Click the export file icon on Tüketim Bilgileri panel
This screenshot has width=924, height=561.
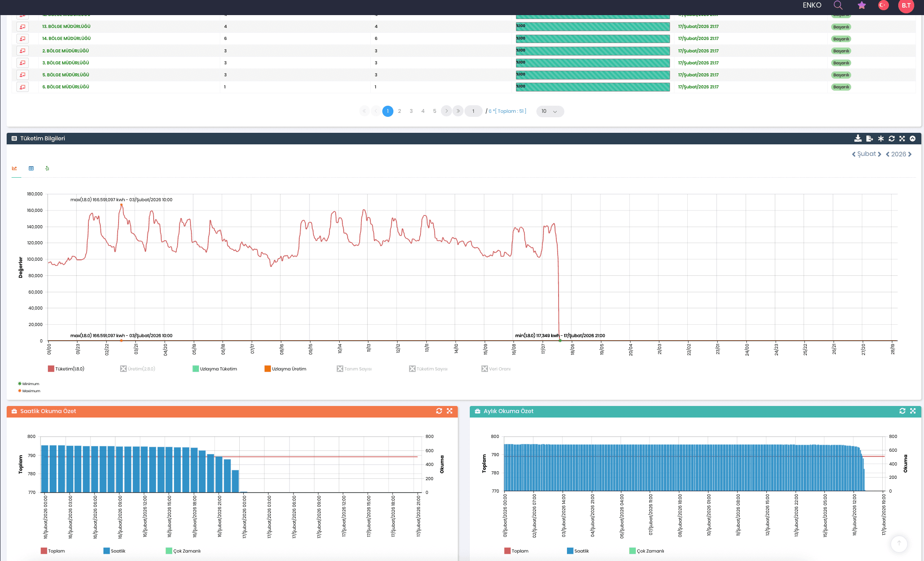[x=869, y=139]
